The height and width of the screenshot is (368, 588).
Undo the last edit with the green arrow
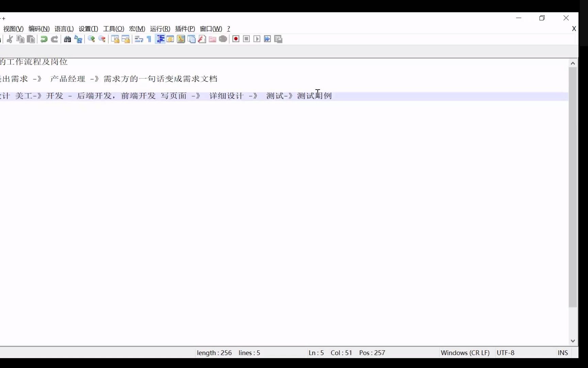coord(44,39)
